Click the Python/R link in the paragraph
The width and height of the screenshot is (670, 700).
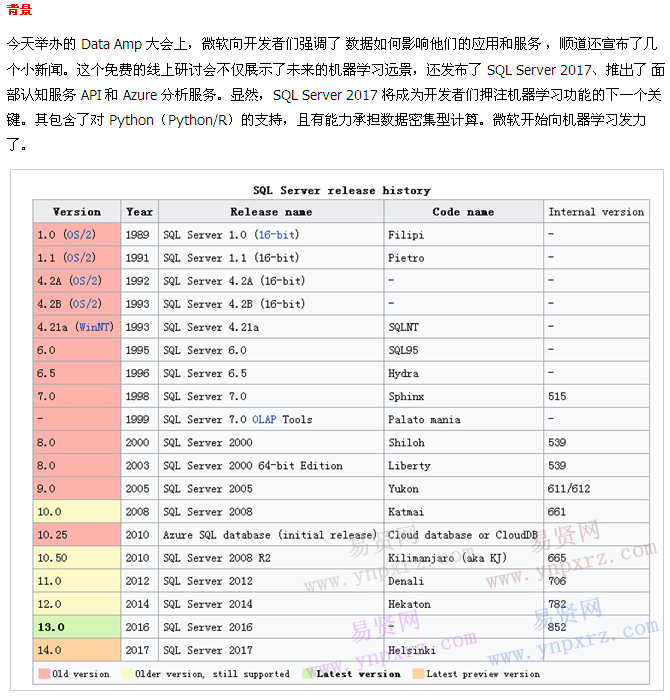click(x=200, y=120)
